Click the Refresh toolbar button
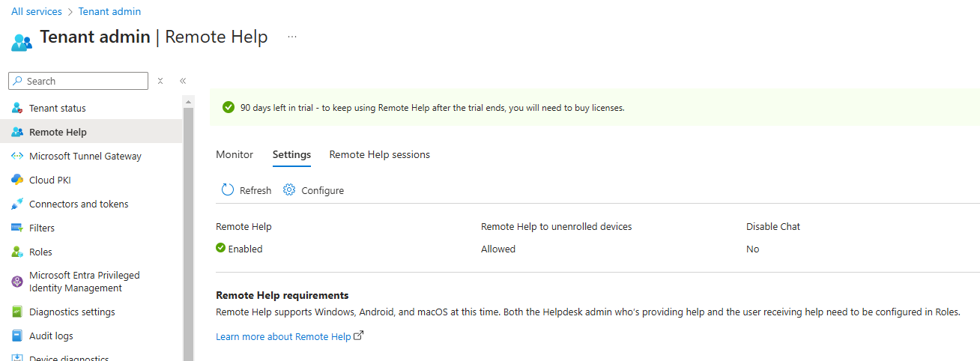Image resolution: width=980 pixels, height=361 pixels. [x=246, y=190]
